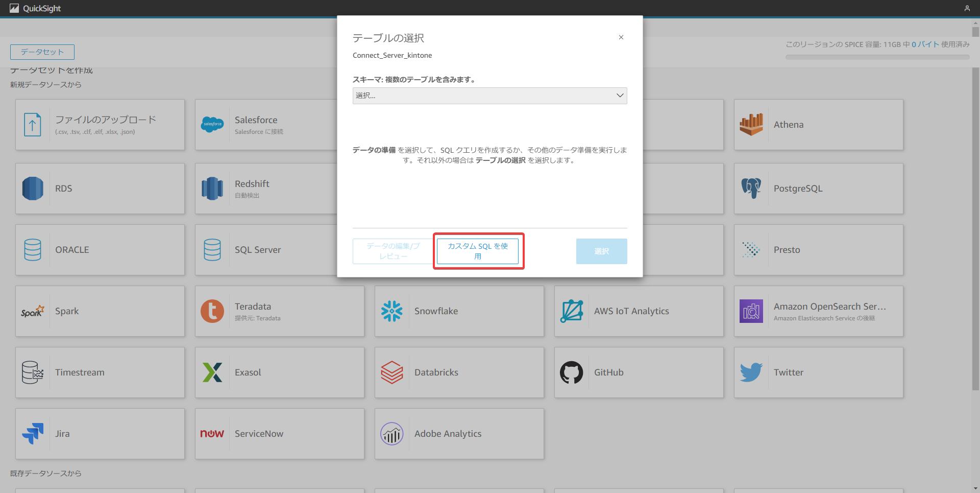Click the GitHub card label

pyautogui.click(x=609, y=372)
